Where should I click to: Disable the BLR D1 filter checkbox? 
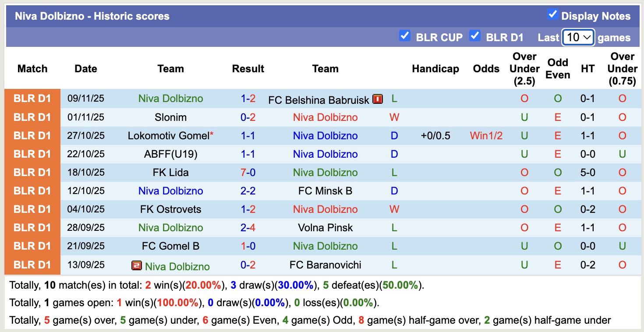point(475,36)
